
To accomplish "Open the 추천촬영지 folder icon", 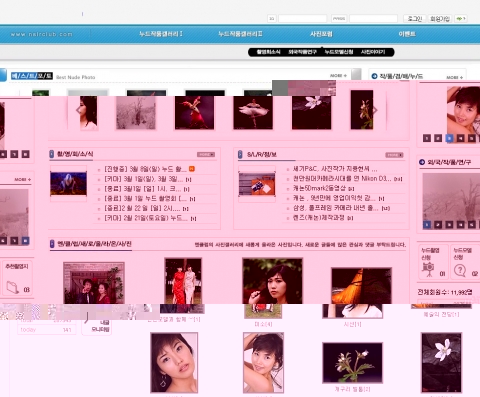I will point(13,287).
